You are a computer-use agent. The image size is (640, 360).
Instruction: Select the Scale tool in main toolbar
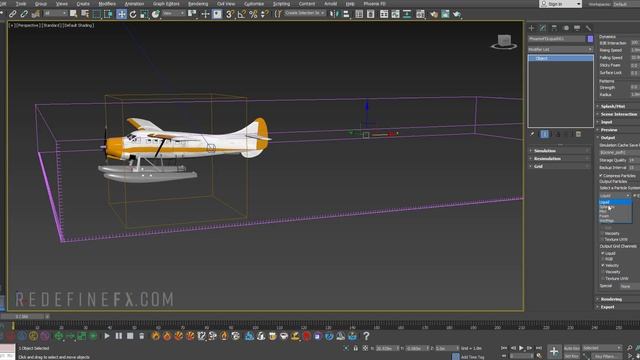tap(144, 14)
